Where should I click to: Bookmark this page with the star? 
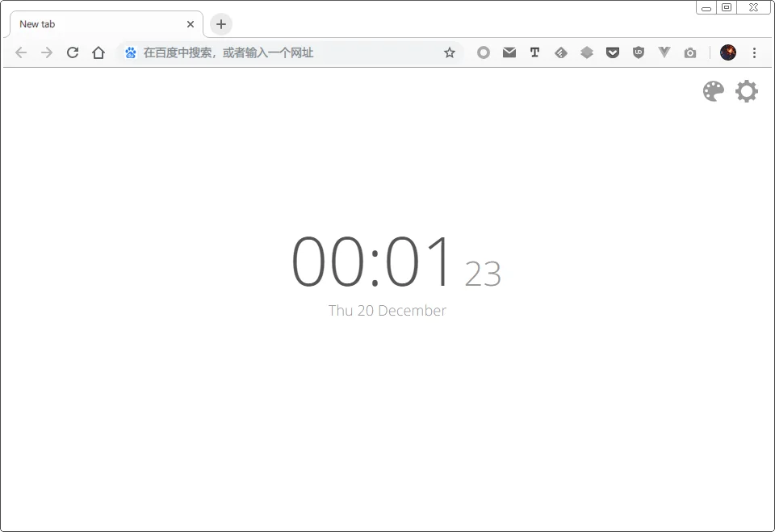pyautogui.click(x=449, y=52)
